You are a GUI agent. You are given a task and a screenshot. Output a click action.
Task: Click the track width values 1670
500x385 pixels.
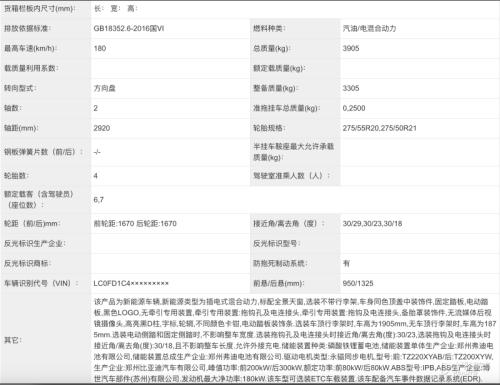coord(135,224)
